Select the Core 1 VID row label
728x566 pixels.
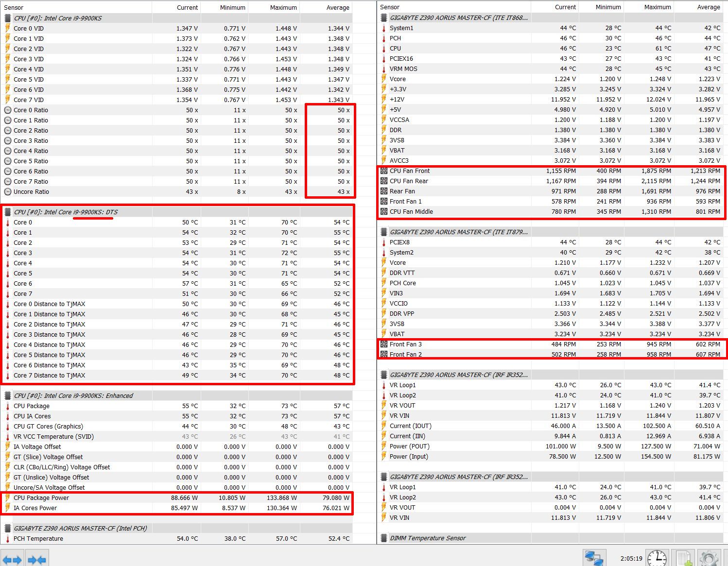[x=29, y=39]
